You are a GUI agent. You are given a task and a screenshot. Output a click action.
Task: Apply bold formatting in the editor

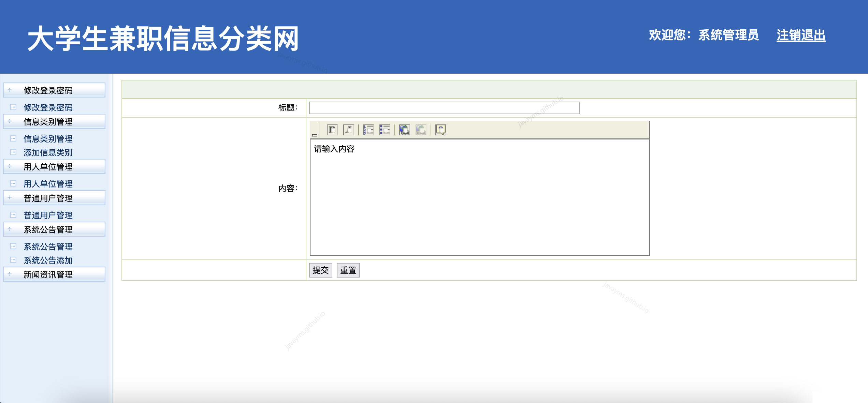[333, 130]
